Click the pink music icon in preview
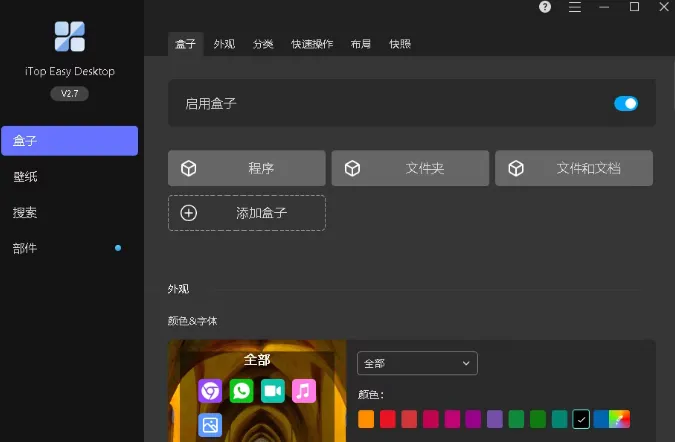The height and width of the screenshot is (442, 675). [x=304, y=391]
